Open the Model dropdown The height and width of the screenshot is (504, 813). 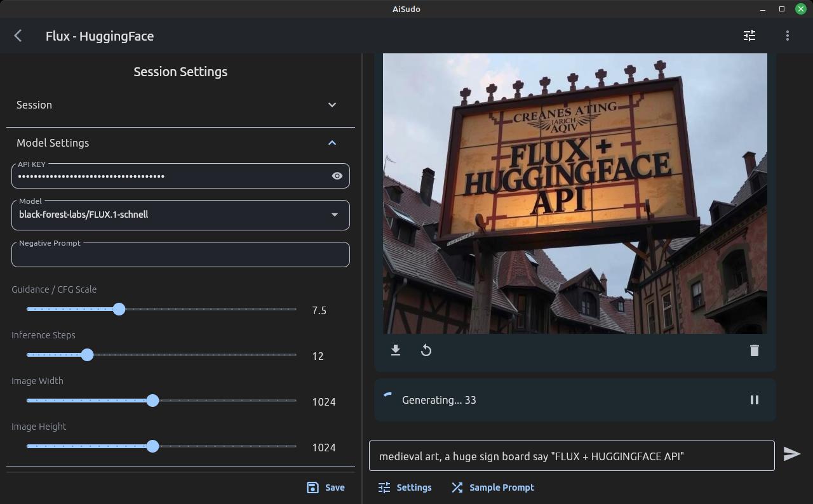(180, 215)
